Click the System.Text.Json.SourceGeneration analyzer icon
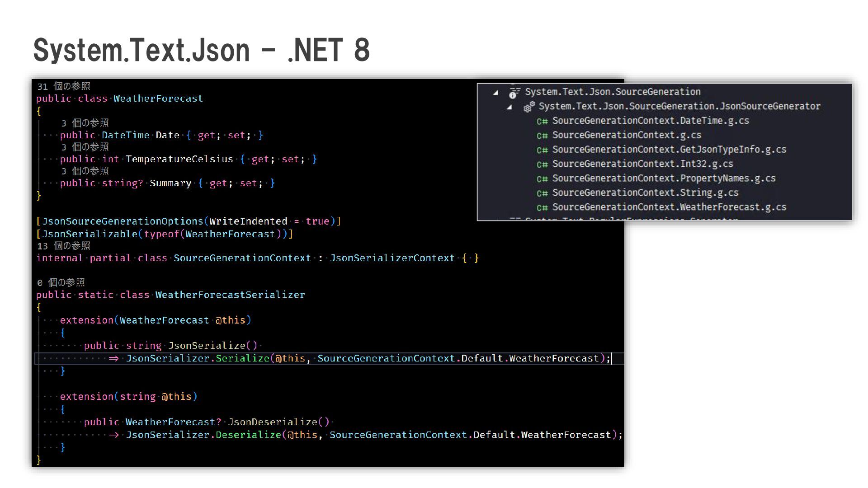 tap(514, 93)
